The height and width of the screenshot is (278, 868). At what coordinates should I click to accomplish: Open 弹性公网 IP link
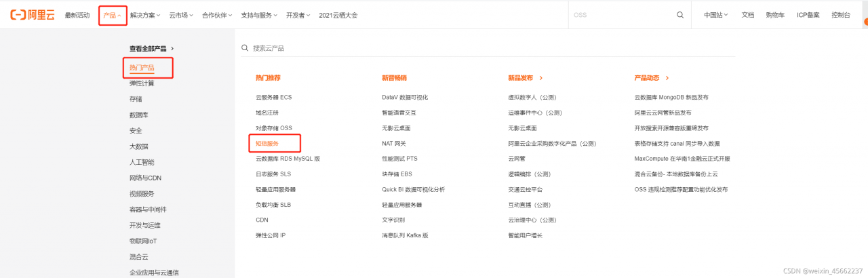point(271,235)
